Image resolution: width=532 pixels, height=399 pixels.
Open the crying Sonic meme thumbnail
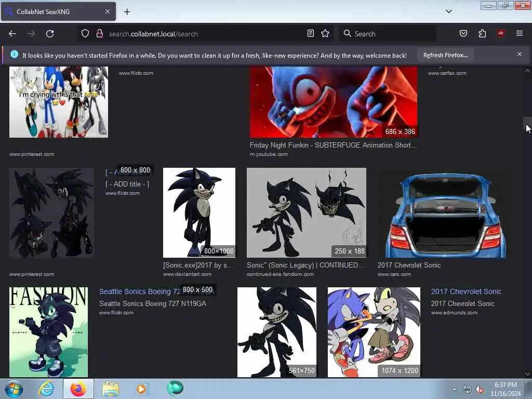(59, 102)
